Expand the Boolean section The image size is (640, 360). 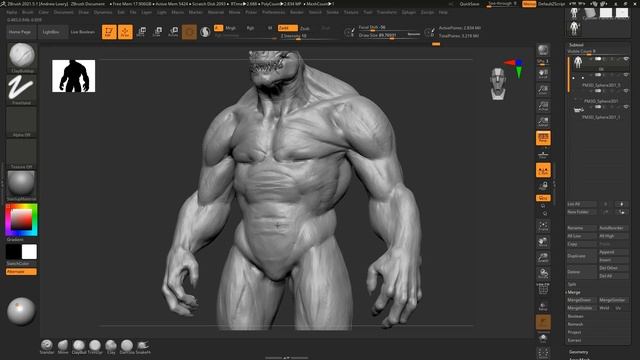point(576,316)
